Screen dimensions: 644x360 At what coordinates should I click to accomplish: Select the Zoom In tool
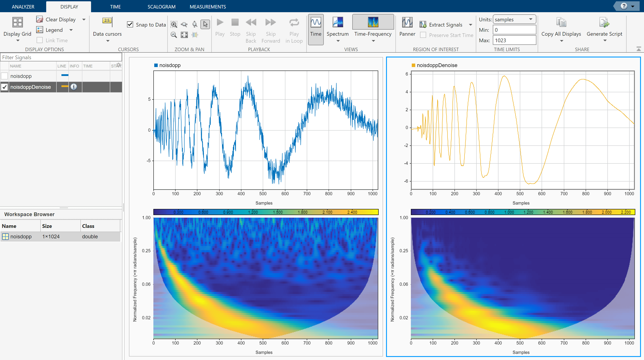[174, 24]
